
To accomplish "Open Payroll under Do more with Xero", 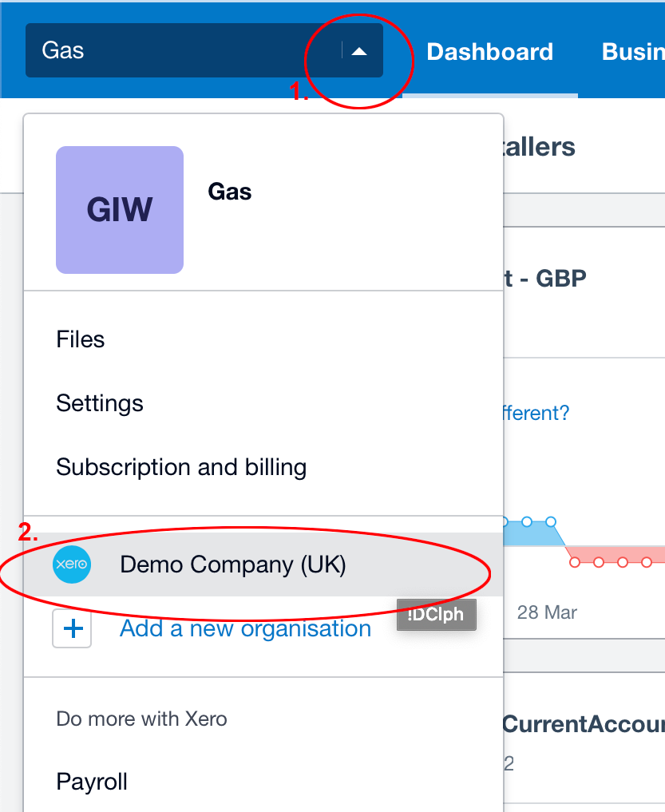I will [x=92, y=782].
